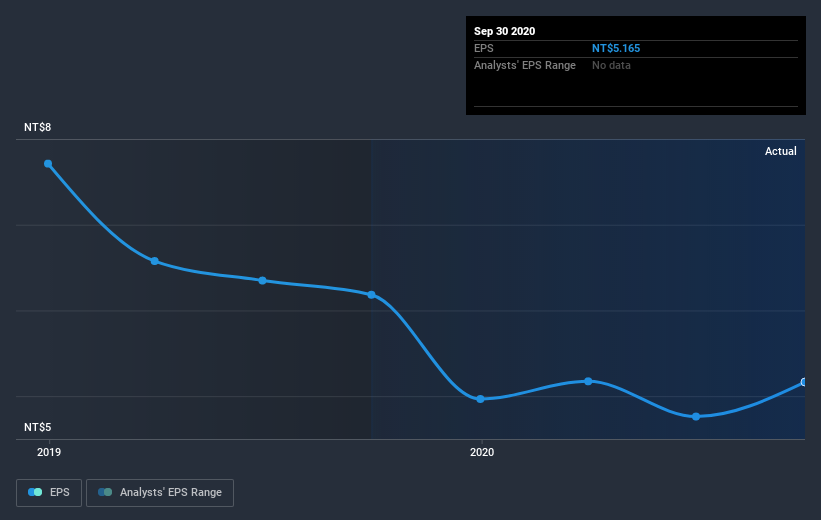Select the data point at the shaded boundary

(371, 295)
